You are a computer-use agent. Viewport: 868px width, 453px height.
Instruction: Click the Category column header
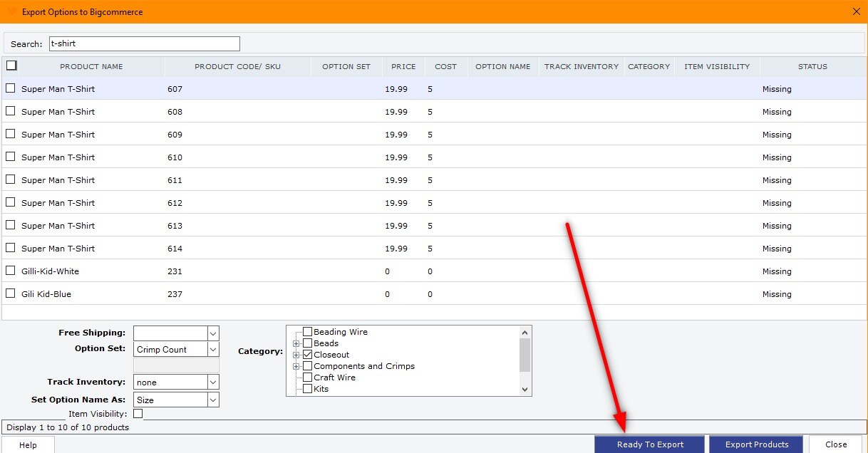tap(649, 66)
